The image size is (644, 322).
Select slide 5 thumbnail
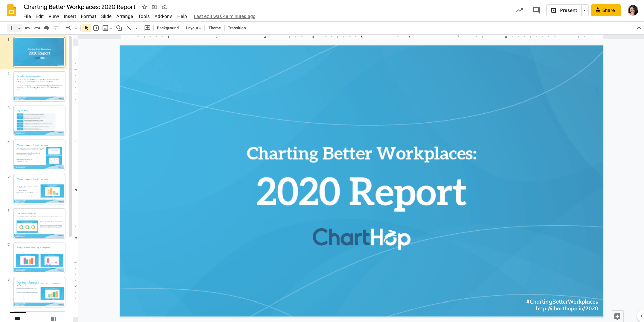(x=39, y=189)
